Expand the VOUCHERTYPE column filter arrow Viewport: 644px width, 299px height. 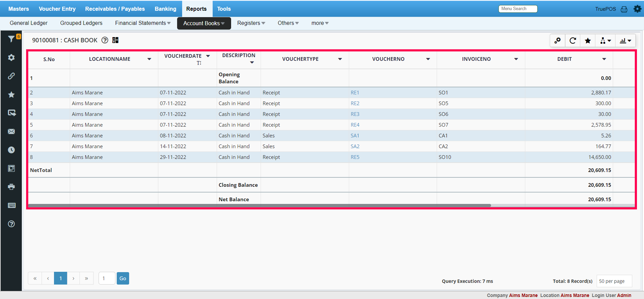coord(340,59)
